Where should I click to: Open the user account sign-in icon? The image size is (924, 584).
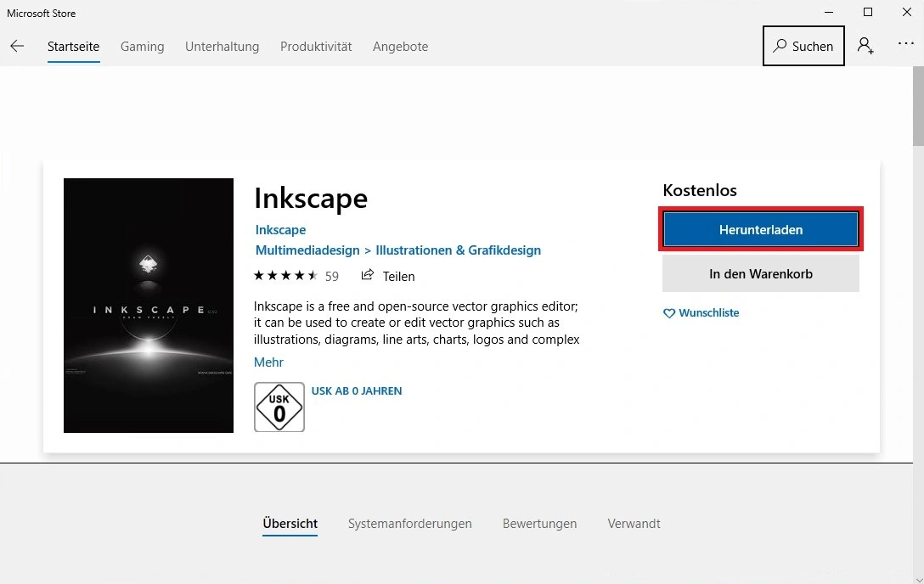(865, 46)
